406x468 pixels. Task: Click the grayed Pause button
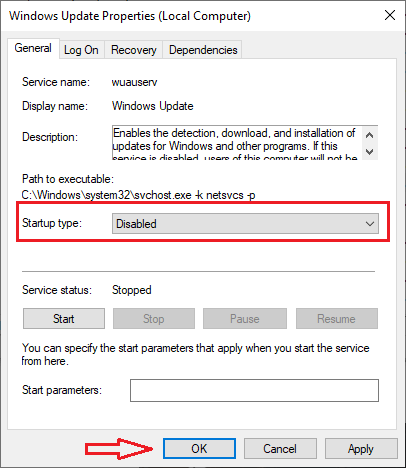[245, 319]
